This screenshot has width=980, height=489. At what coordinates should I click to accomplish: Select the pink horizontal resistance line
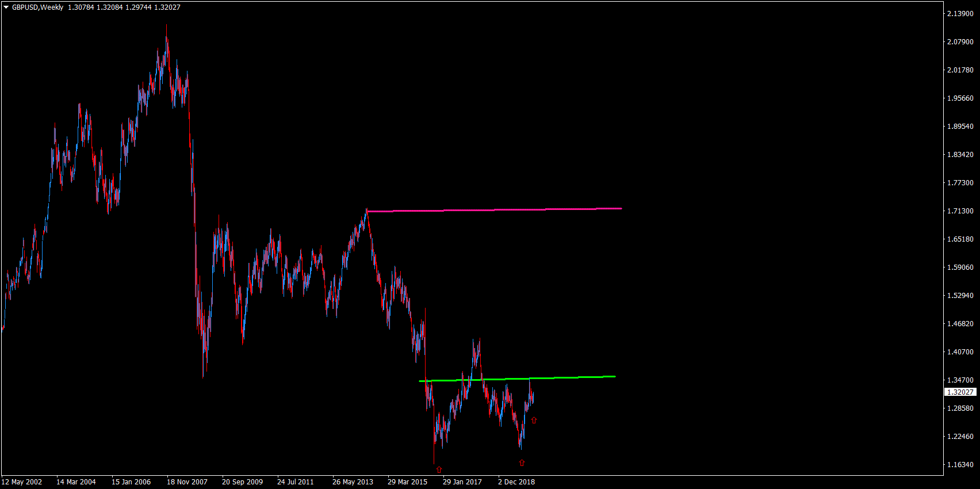[x=495, y=210]
